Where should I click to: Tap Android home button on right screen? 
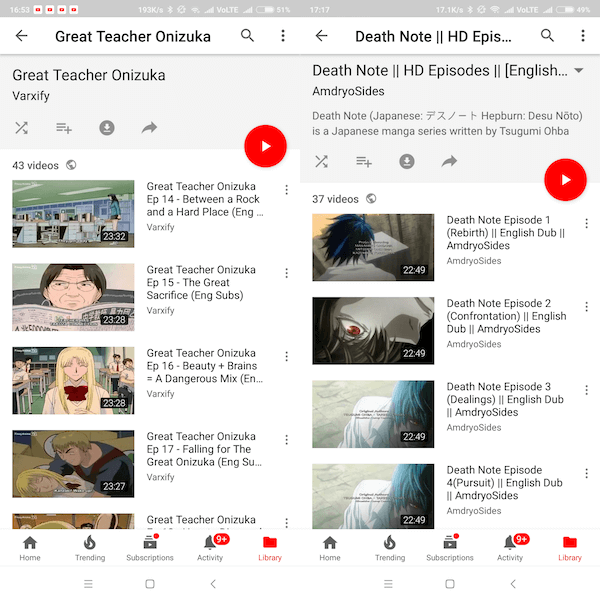(x=450, y=584)
